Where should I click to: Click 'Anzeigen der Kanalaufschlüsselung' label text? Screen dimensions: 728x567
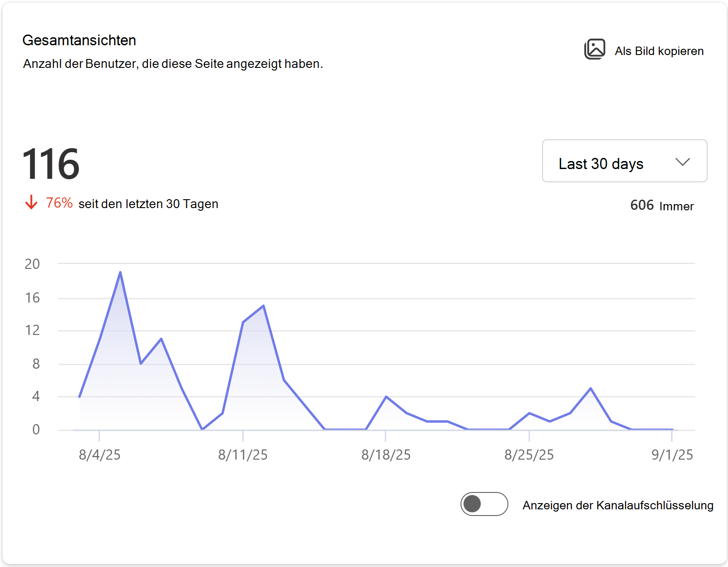[618, 505]
